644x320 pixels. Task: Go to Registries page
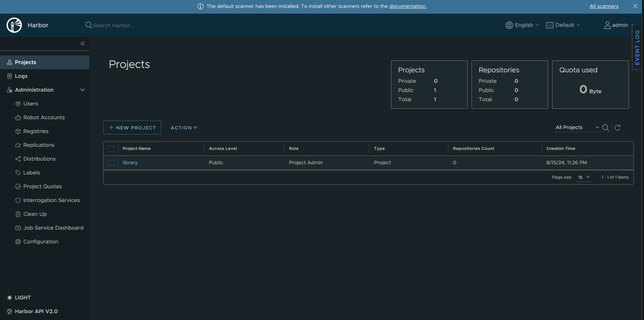[x=36, y=132]
